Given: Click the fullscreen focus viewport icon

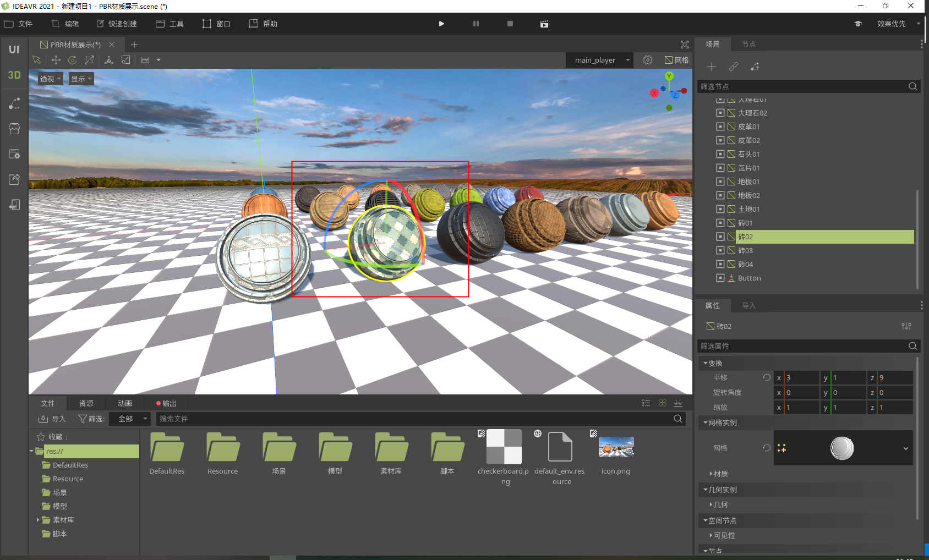Looking at the screenshot, I should tap(685, 45).
